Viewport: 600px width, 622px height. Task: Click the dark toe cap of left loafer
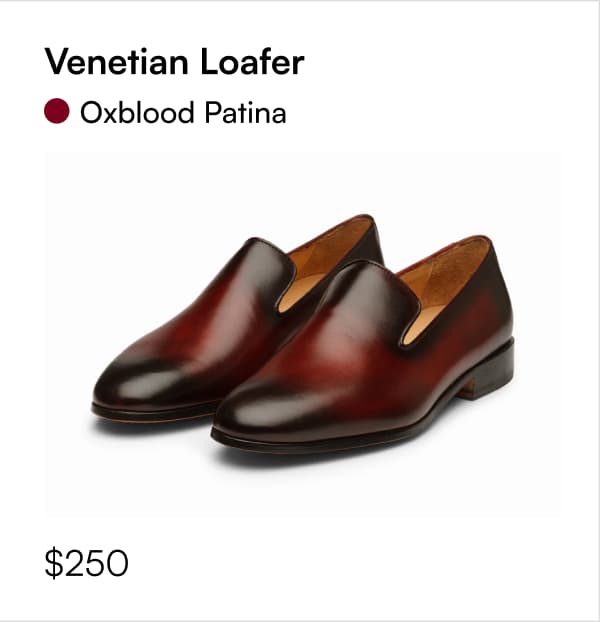point(131,383)
